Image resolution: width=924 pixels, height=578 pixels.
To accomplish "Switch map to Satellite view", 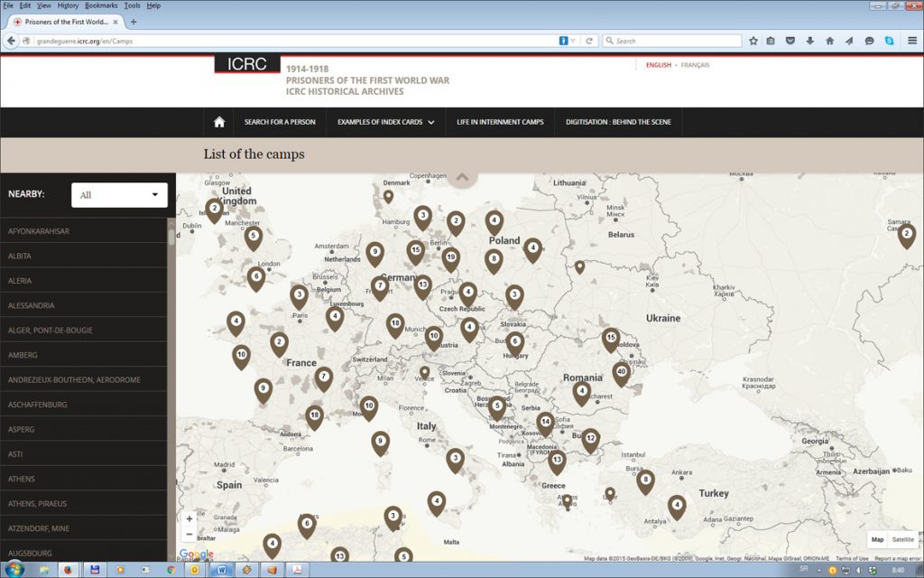I will [902, 539].
